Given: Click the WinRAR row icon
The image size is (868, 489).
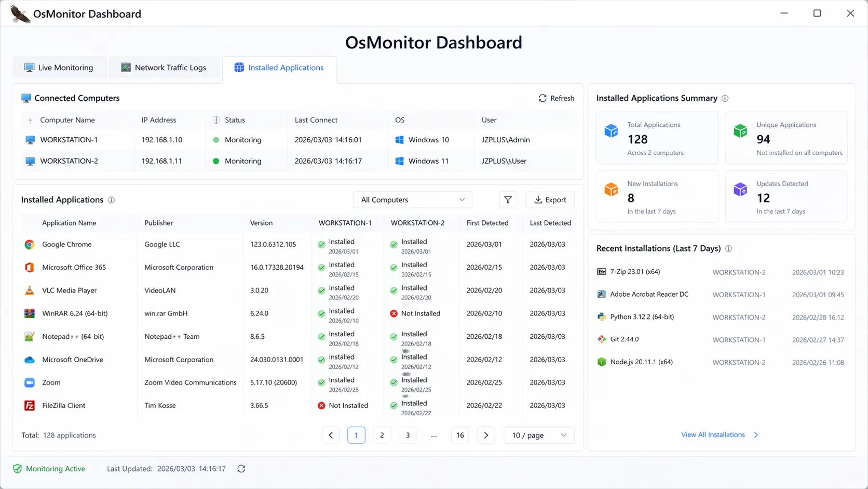Looking at the screenshot, I should (x=30, y=313).
